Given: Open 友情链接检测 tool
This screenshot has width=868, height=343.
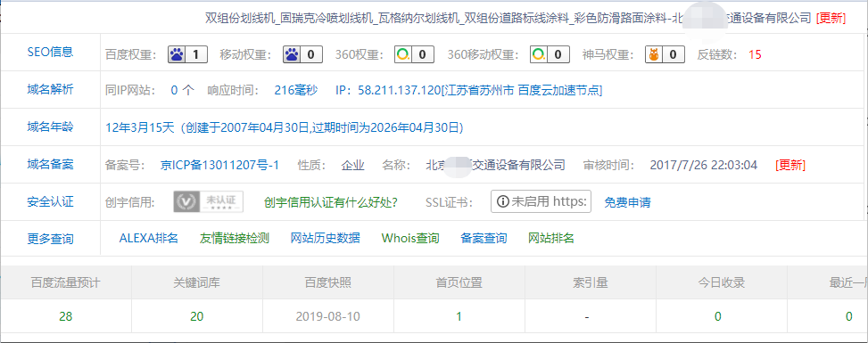Looking at the screenshot, I should [x=234, y=239].
